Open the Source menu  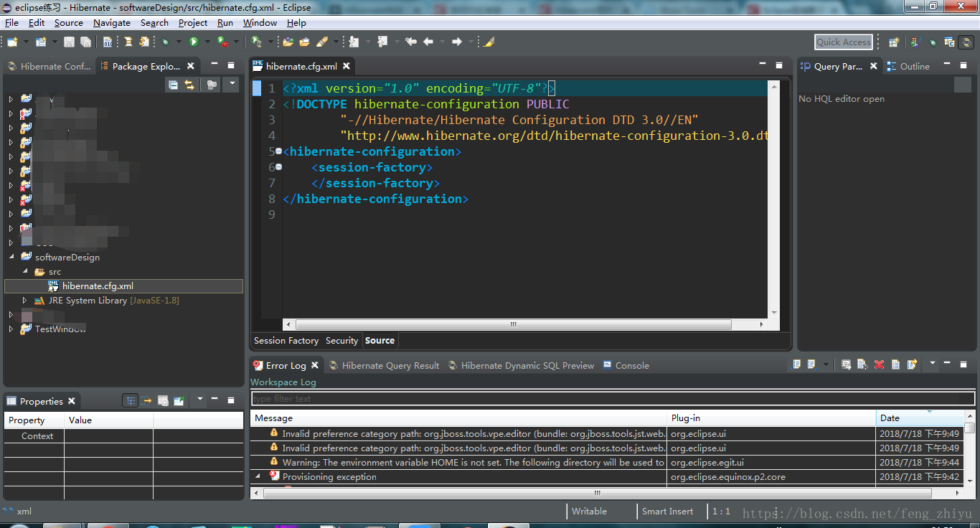pos(69,23)
